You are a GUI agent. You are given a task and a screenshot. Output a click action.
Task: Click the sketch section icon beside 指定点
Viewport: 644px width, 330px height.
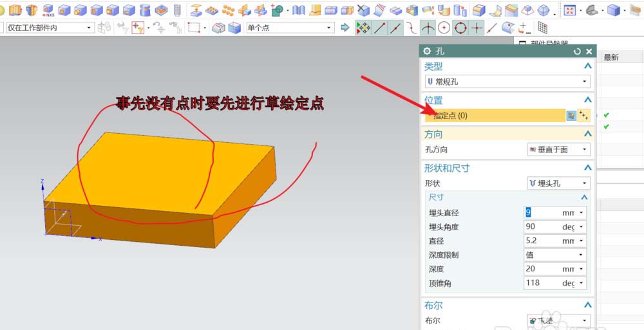pos(571,116)
